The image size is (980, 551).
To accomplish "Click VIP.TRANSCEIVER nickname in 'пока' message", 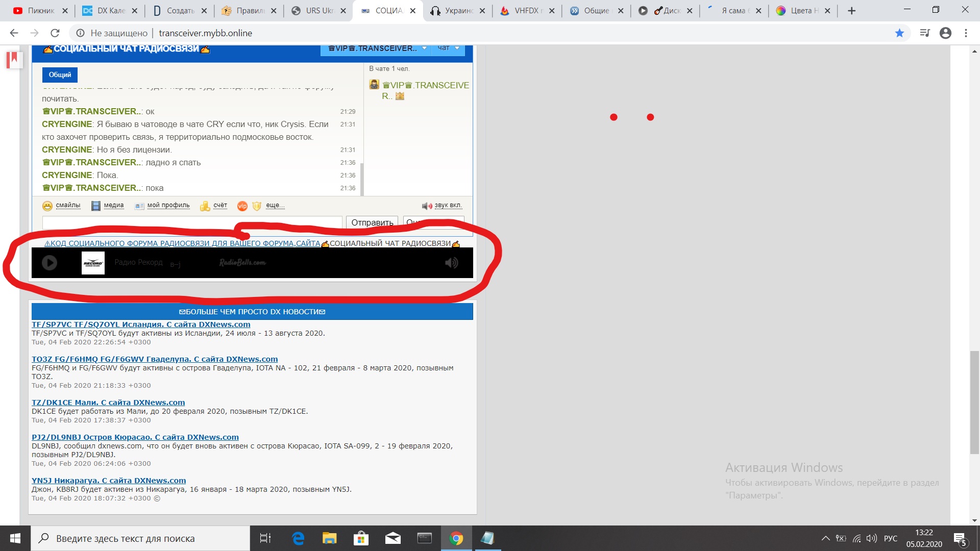I will (91, 188).
